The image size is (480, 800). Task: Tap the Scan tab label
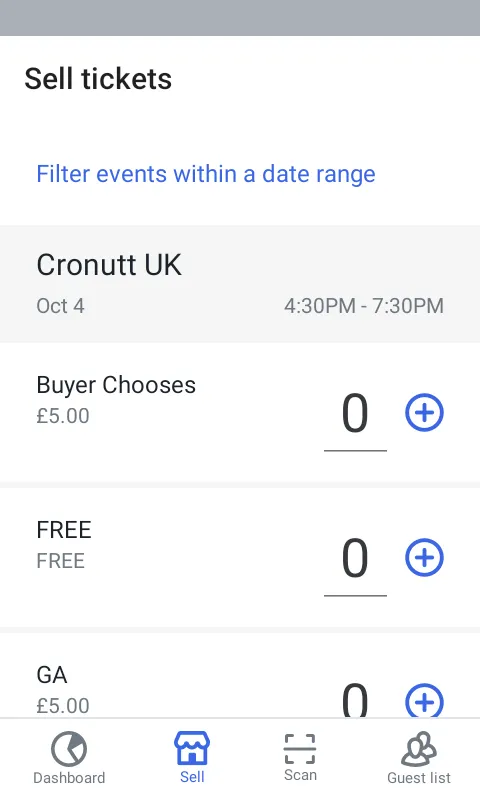pyautogui.click(x=300, y=775)
